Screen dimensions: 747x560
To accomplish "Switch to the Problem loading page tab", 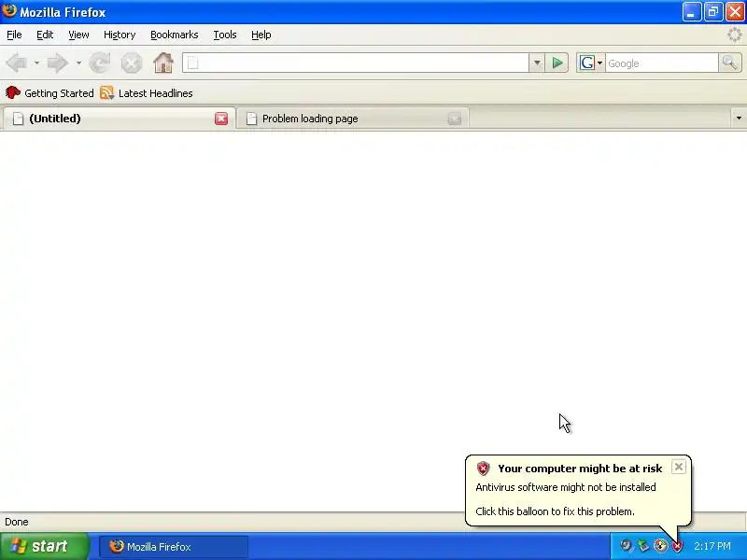I will [x=353, y=119].
